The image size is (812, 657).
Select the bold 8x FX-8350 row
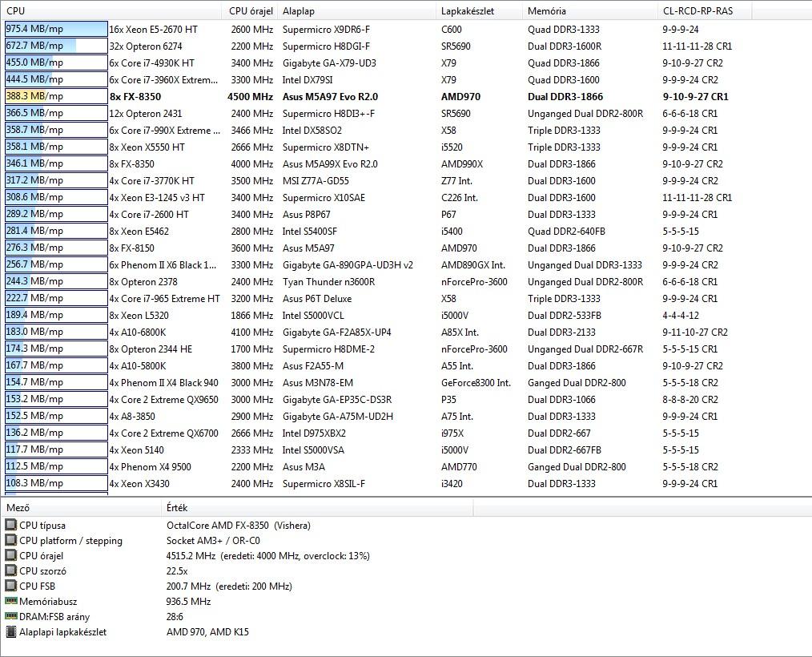(x=406, y=97)
